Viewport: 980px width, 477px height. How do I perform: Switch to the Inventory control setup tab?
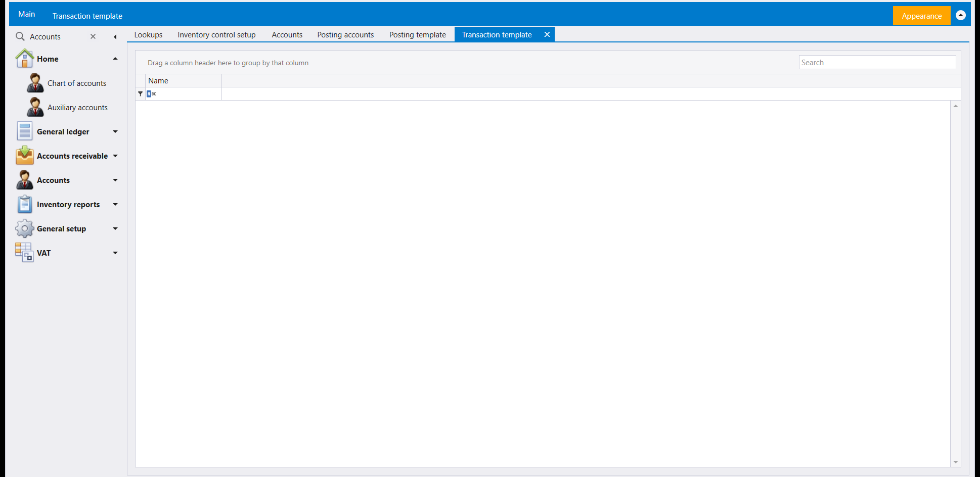point(216,34)
